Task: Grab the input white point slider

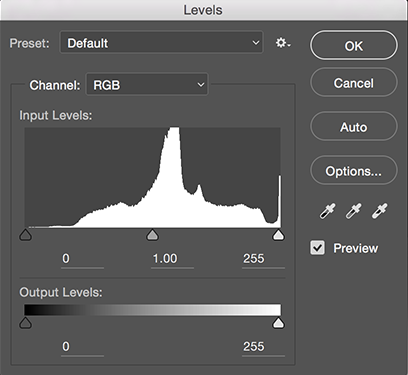Action: pos(278,235)
